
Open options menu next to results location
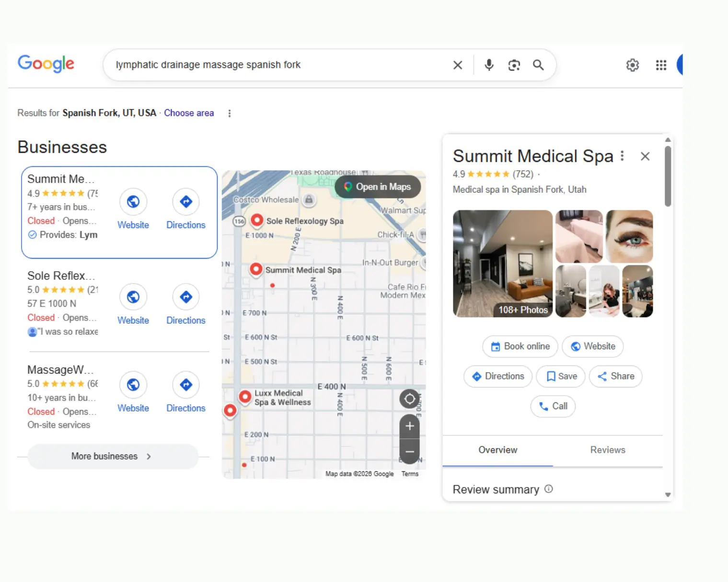point(230,113)
